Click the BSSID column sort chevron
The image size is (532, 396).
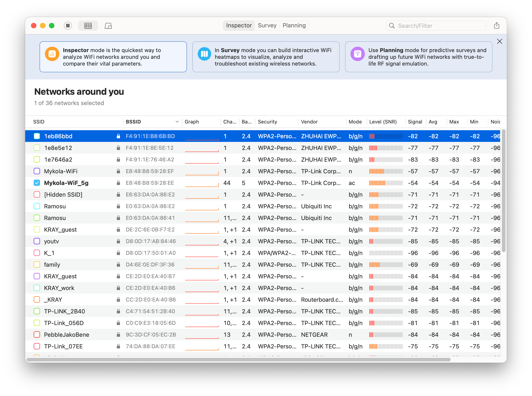177,122
